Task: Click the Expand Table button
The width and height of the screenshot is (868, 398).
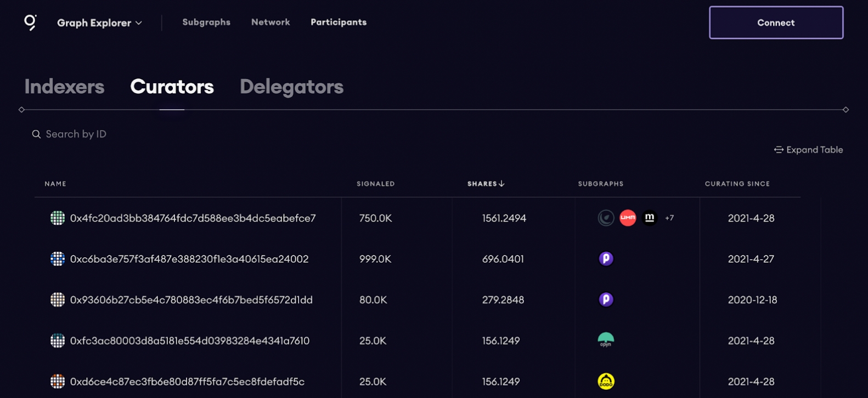Action: point(808,150)
